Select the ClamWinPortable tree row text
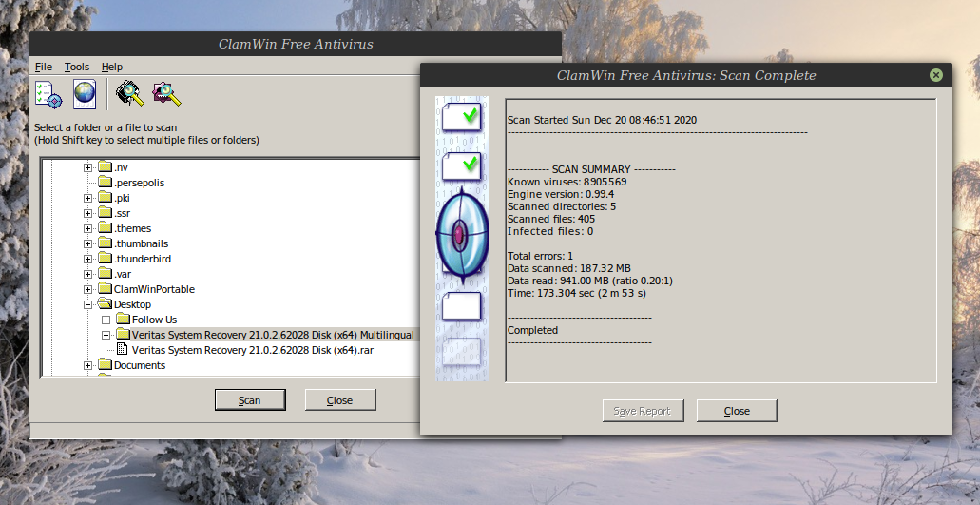The image size is (980, 505). [x=154, y=289]
